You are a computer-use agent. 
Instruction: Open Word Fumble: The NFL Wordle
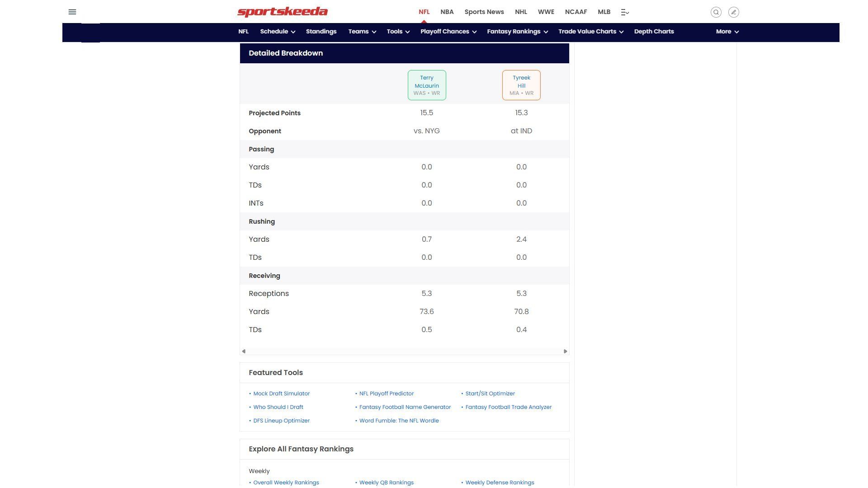(399, 421)
